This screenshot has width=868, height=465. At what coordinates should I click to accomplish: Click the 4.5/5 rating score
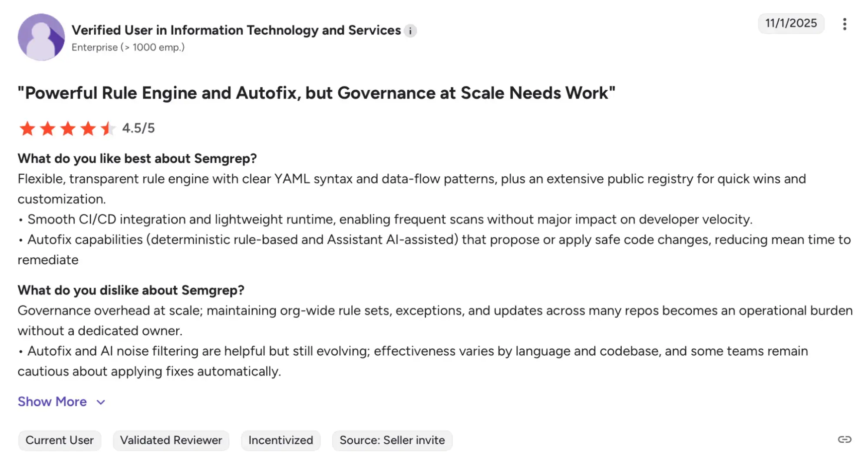pos(138,128)
